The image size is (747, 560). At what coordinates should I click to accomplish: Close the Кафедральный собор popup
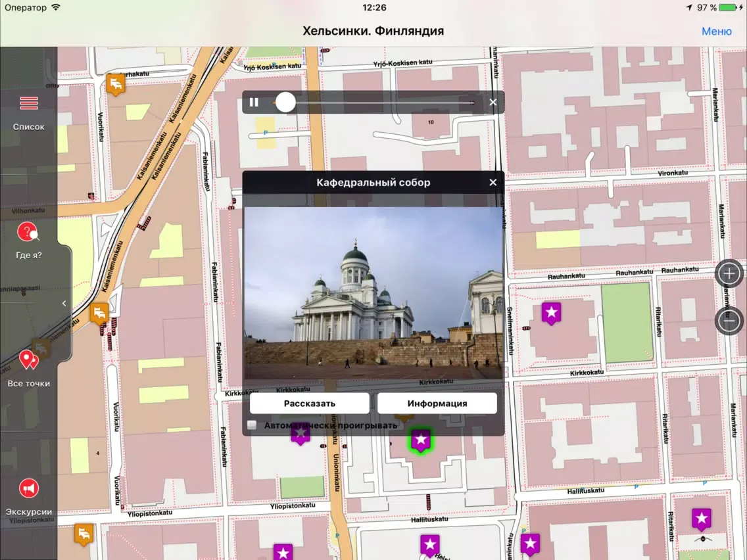(493, 182)
